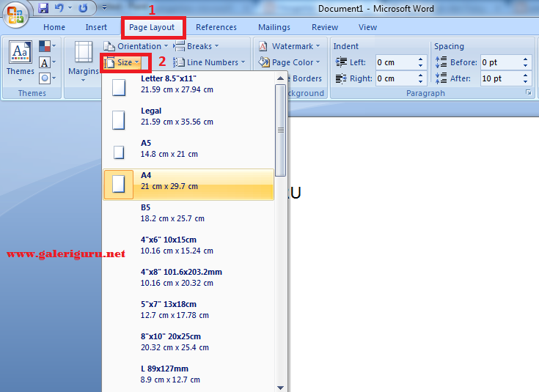Click the Indent Left icon
The image size is (539, 392).
[341, 62]
